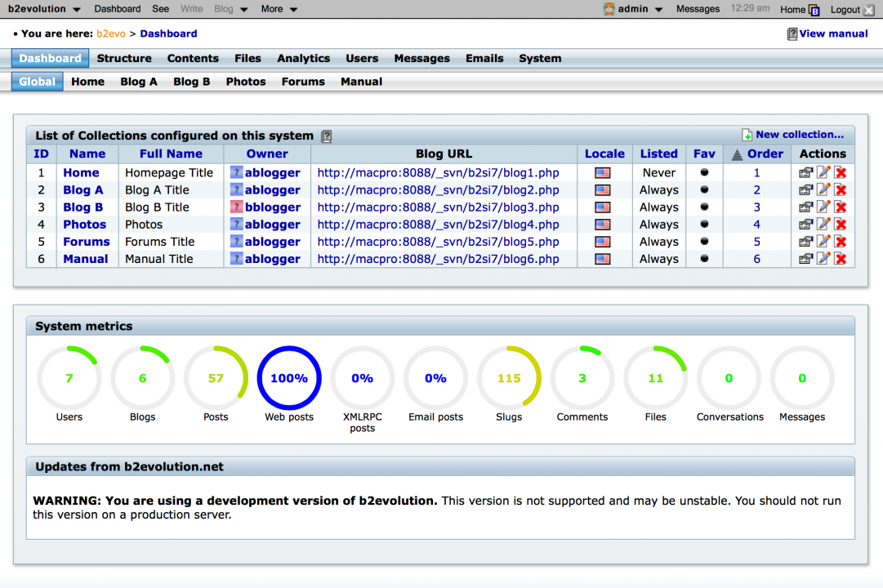Toggle favorite status of the Photos collection
The width and height of the screenshot is (883, 588).
pyautogui.click(x=704, y=224)
